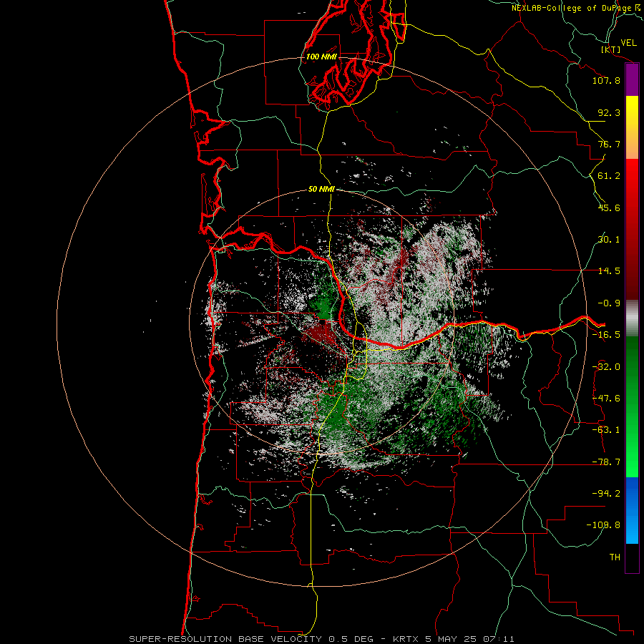Click the 30.1 velocity scale value
This screenshot has width=644, height=644.
tap(609, 240)
